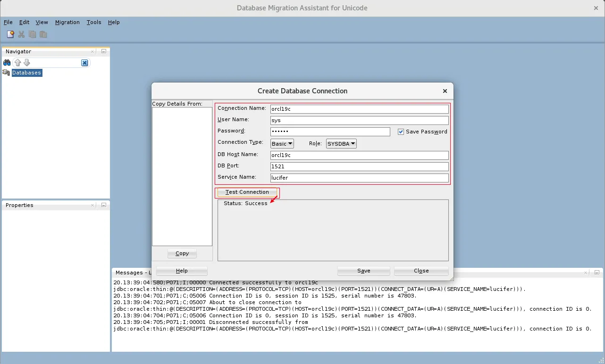This screenshot has width=605, height=364.
Task: Clear the Navigator search with blue X
Action: click(84, 63)
